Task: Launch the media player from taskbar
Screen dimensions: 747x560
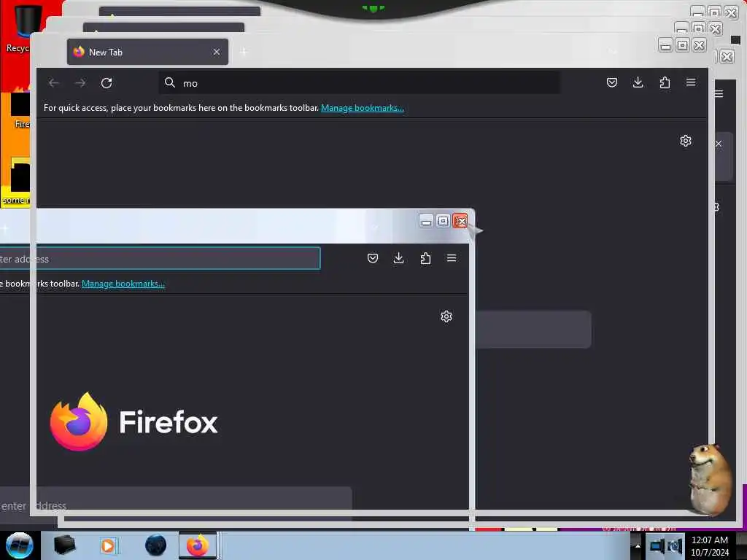Action: 108,545
